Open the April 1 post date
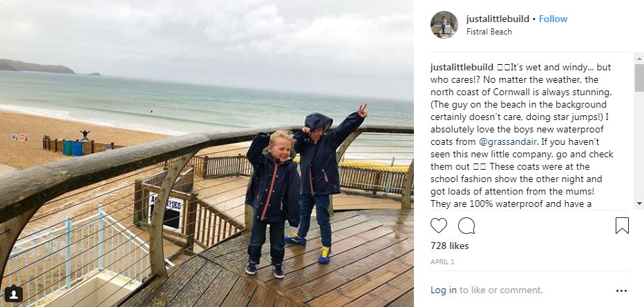The width and height of the screenshot is (644, 307). [x=442, y=262]
